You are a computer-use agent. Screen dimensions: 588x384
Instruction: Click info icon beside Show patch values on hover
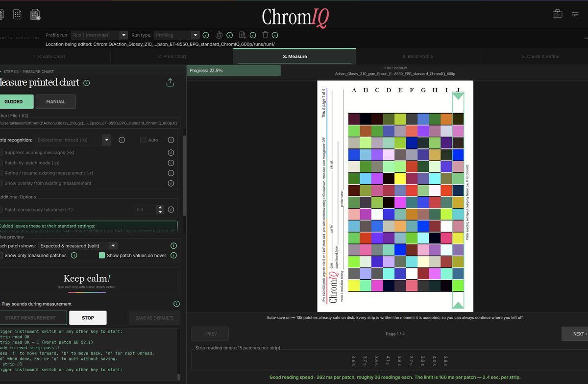tap(173, 255)
